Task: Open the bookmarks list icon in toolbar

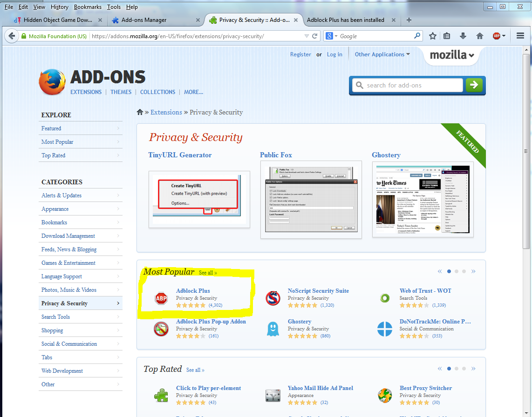Action: 447,36
